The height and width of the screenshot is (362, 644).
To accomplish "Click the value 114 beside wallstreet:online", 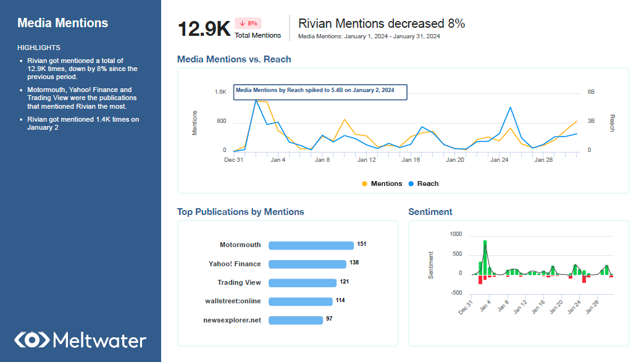I will (340, 300).
